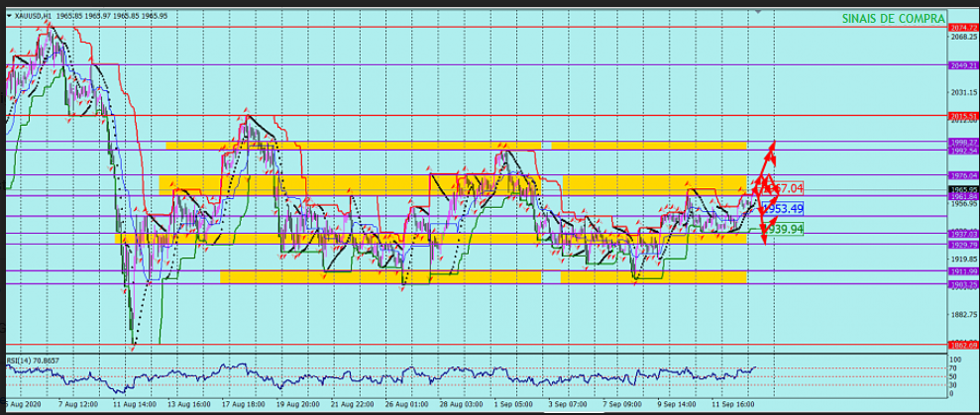Click the red 1882.69 price tag
This screenshot has height=415, width=980.
coord(963,345)
